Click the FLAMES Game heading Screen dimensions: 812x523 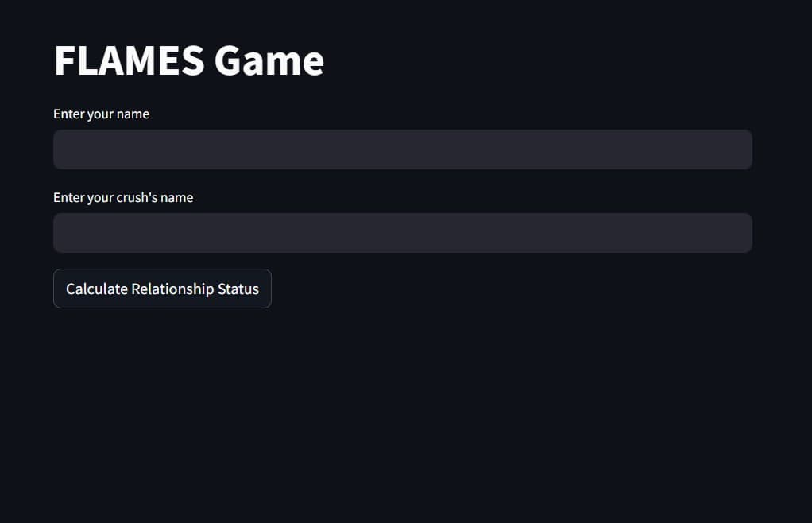pos(188,60)
